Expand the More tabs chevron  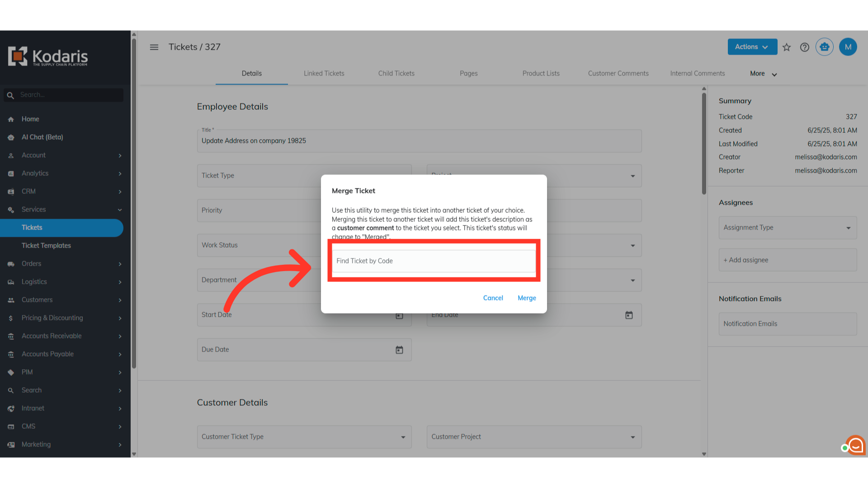[774, 74]
